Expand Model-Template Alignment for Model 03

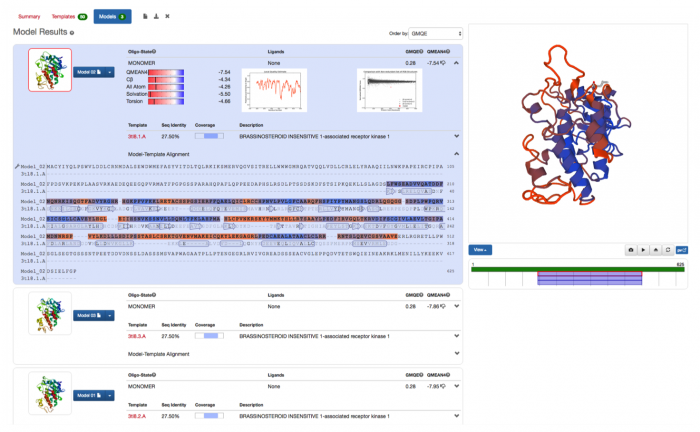pyautogui.click(x=456, y=353)
